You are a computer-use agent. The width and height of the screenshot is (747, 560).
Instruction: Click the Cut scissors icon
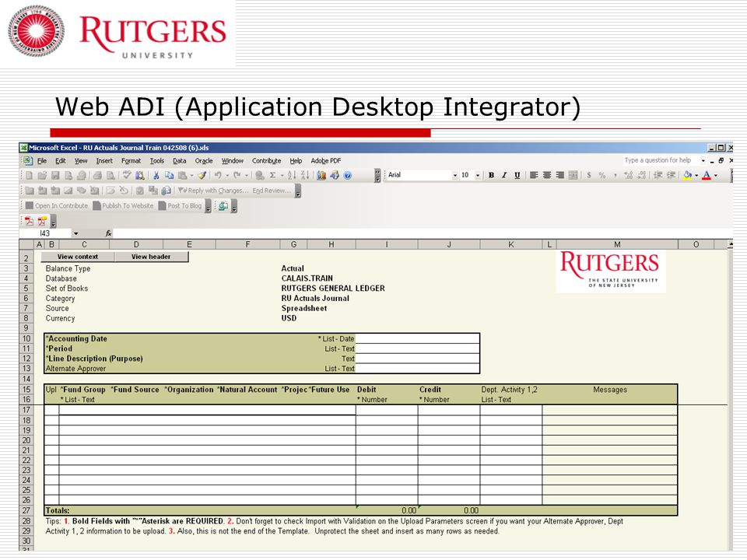coord(156,175)
